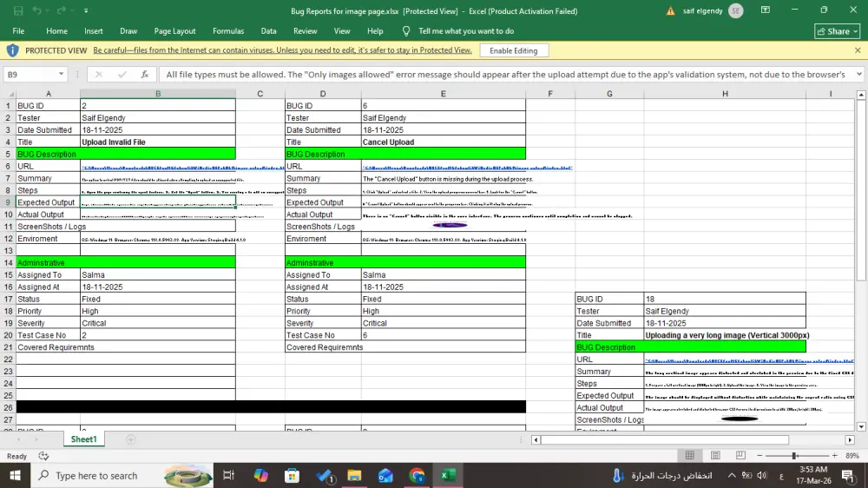Click the activation warning triangle icon
The width and height of the screenshot is (868, 488).
point(670,10)
